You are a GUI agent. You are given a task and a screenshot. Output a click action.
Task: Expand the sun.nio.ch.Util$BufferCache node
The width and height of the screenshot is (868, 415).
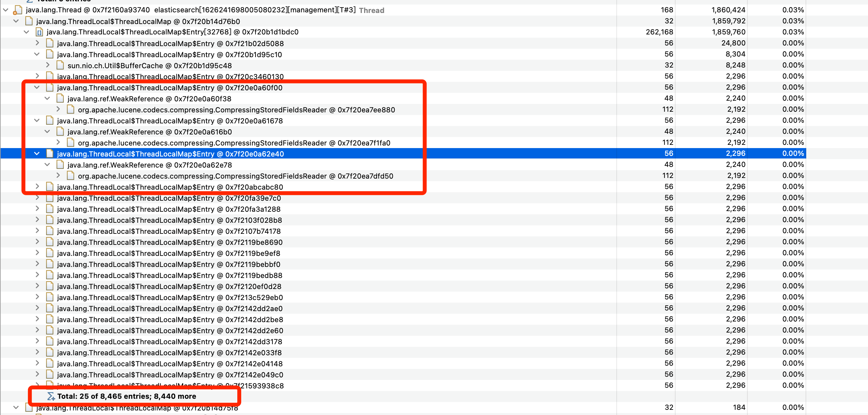pyautogui.click(x=47, y=65)
